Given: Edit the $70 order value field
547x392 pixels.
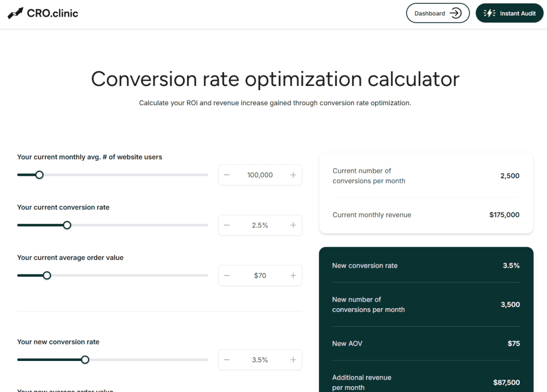Looking at the screenshot, I should [x=260, y=276].
